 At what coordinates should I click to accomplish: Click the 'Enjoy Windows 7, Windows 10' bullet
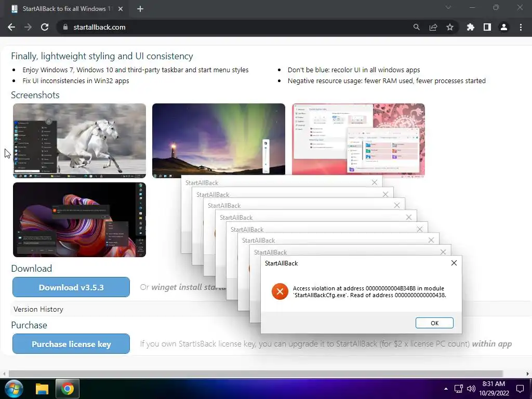point(136,70)
